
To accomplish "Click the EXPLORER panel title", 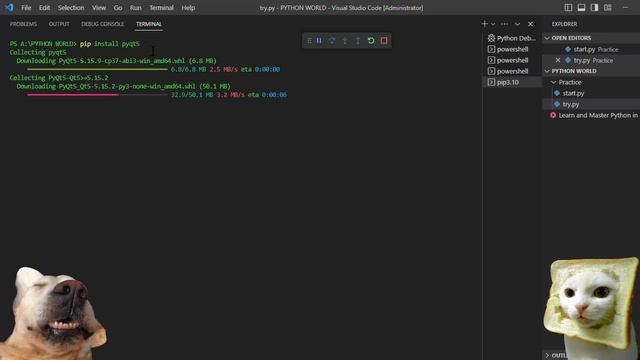I will pos(564,24).
